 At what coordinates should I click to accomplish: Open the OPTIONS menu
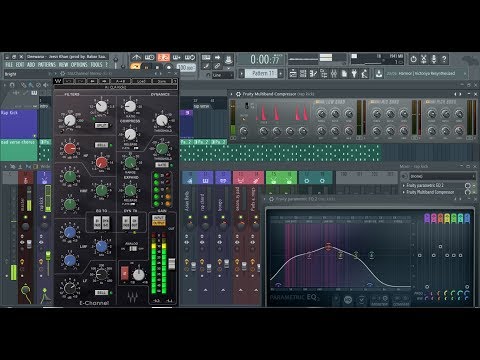pos(79,65)
